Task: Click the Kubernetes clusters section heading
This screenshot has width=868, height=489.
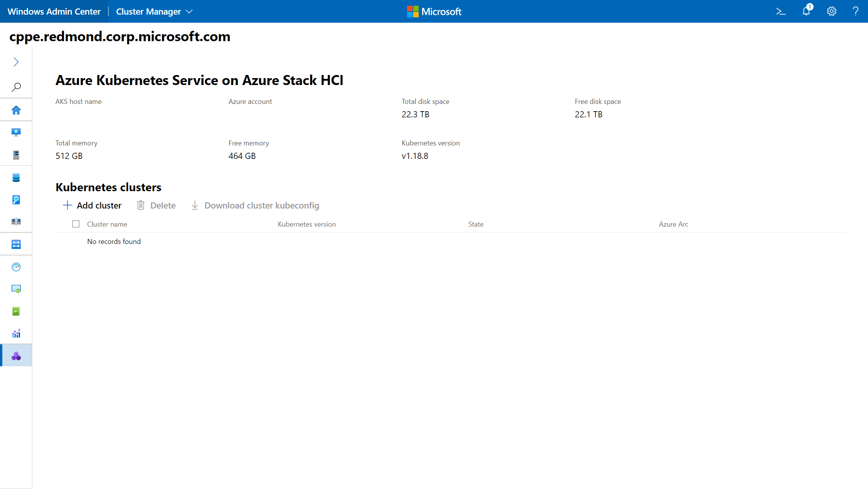Action: [x=108, y=187]
